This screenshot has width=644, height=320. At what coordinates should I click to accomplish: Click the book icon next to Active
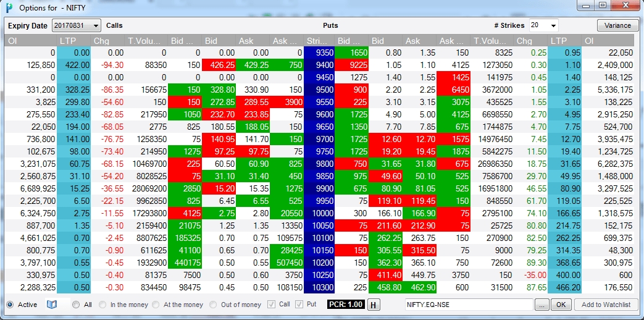tap(51, 305)
